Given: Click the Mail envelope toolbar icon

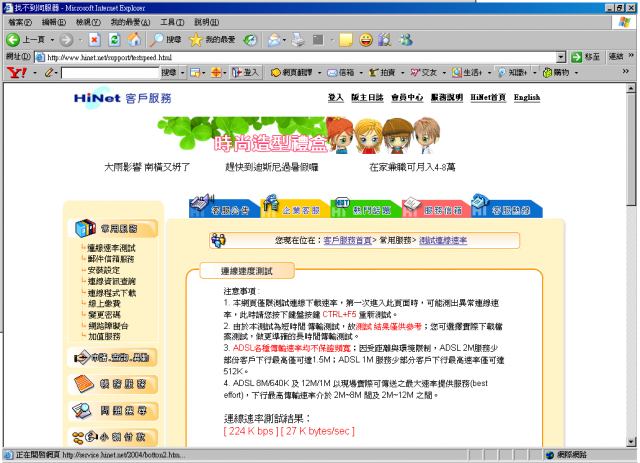Looking at the screenshot, I should [274, 40].
